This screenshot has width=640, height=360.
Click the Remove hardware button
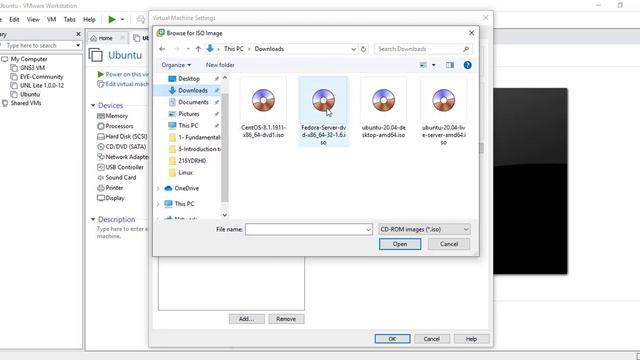click(x=286, y=319)
